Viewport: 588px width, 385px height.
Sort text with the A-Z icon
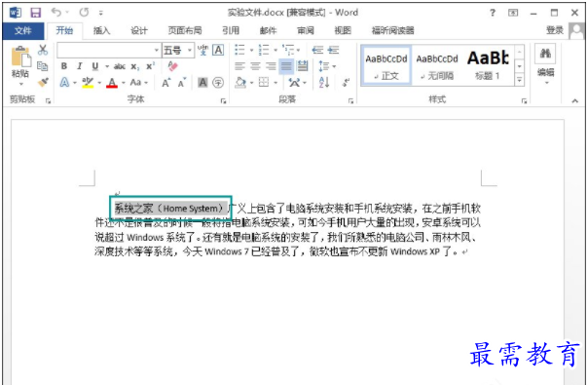coord(324,82)
